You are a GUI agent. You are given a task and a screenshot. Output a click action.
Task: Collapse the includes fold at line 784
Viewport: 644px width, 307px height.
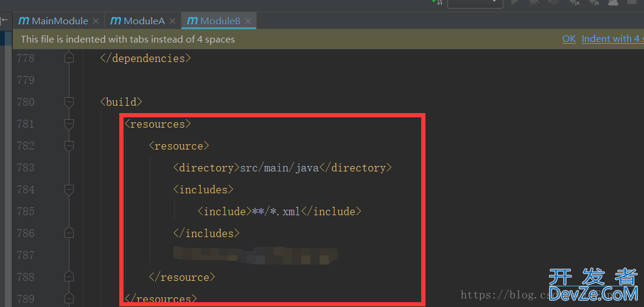(x=69, y=190)
